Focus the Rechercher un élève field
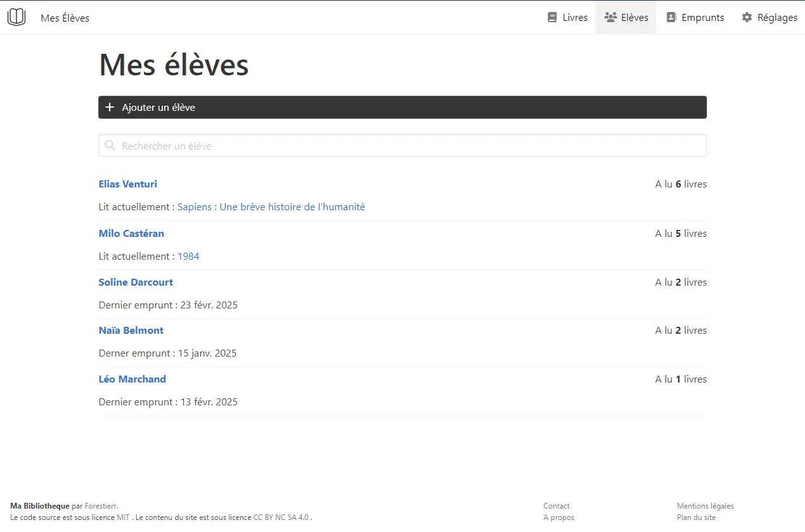Viewport: 805px width, 532px height. [x=402, y=146]
